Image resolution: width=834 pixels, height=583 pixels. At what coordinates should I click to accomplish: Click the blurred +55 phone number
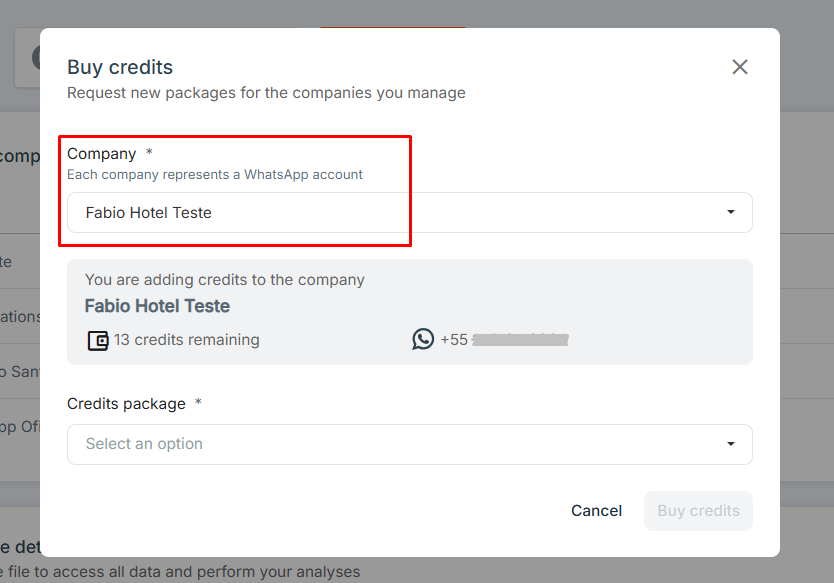coord(504,339)
